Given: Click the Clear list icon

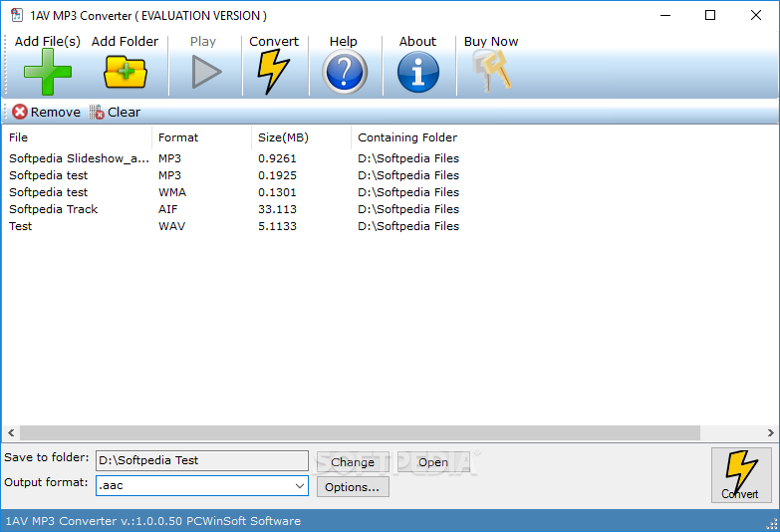Looking at the screenshot, I should (x=97, y=112).
